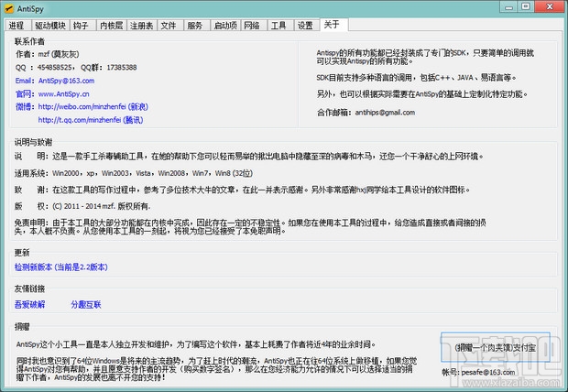Click the antihips@gmail.com cooperation email text
This screenshot has height=392, width=568.
(385, 113)
